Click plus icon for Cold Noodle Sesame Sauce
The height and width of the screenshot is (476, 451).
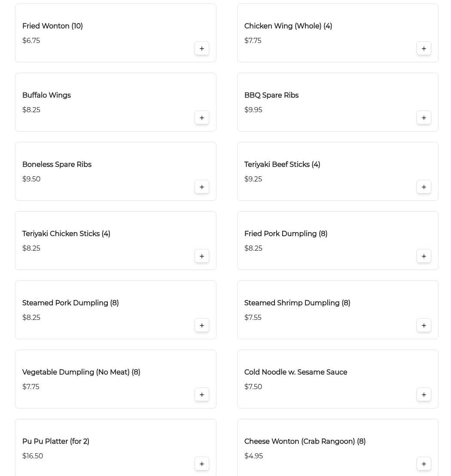(424, 395)
